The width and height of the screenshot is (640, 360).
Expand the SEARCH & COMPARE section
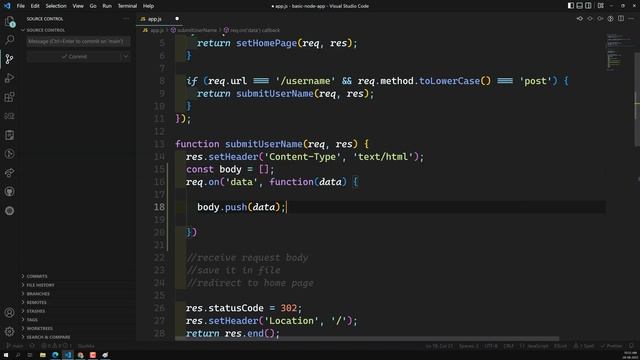click(x=48, y=337)
